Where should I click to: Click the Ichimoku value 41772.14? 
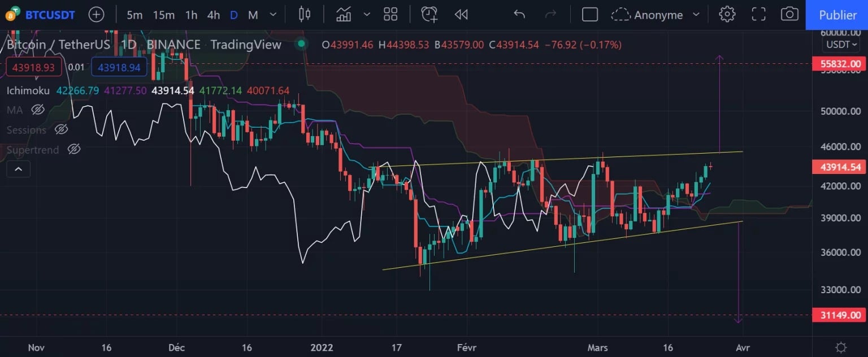tap(220, 90)
